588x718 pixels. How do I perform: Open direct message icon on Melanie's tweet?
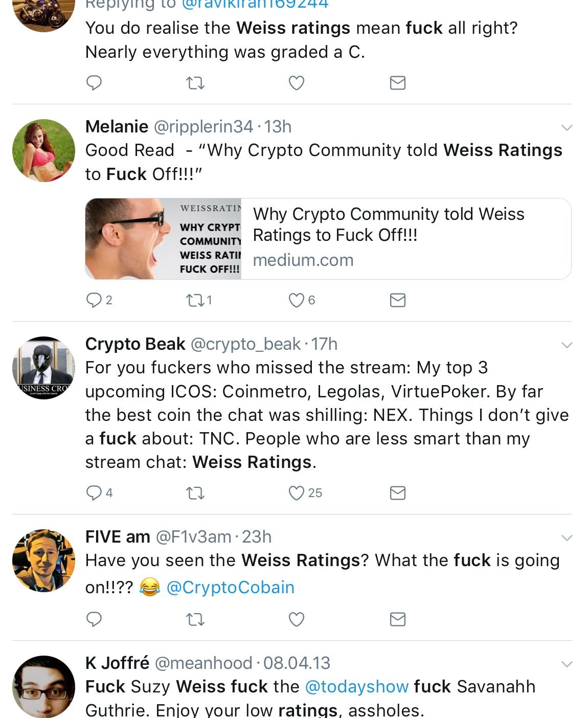tap(398, 301)
